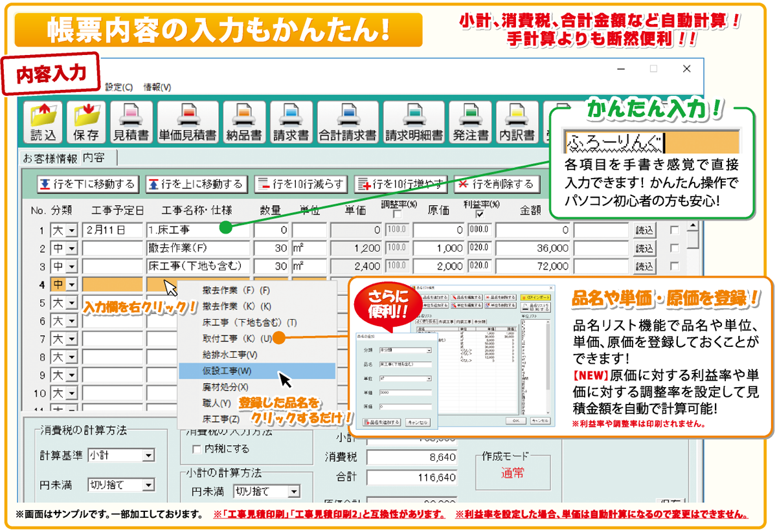Uncheck the 利益率(%) header checkbox

480,214
